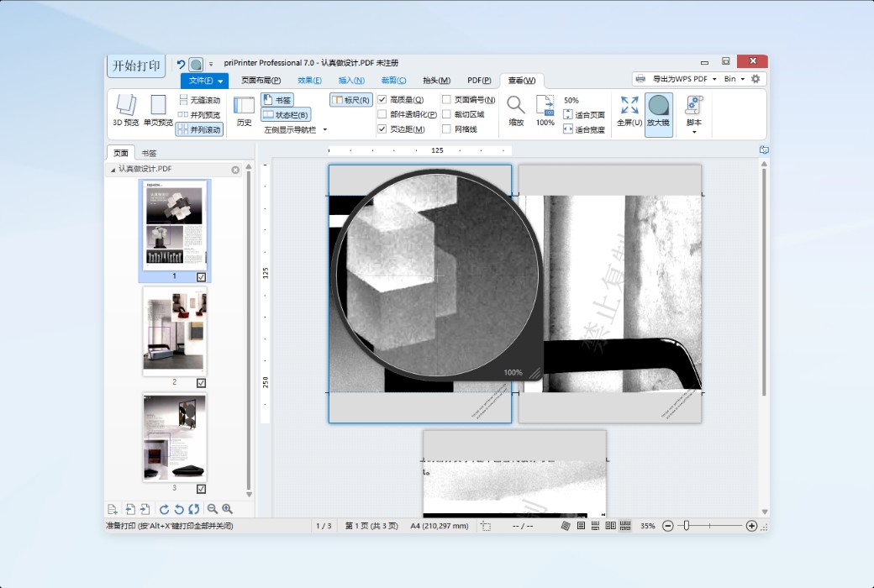Click status bar zoom-in plus button
The width and height of the screenshot is (874, 588).
pyautogui.click(x=751, y=526)
